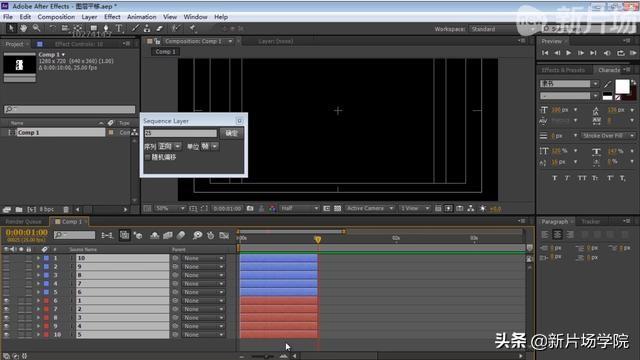Click the Interpret Footage icon in Project panel
The image size is (640, 360).
pyautogui.click(x=7, y=209)
